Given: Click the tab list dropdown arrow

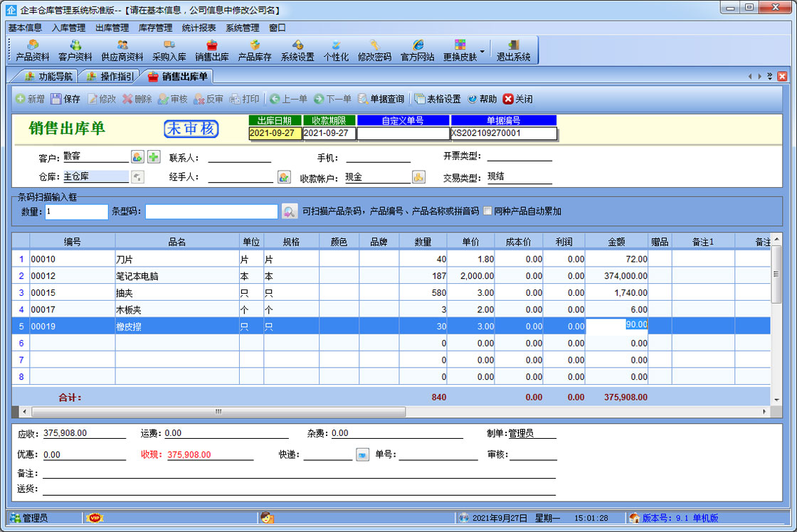Looking at the screenshot, I should tap(769, 76).
